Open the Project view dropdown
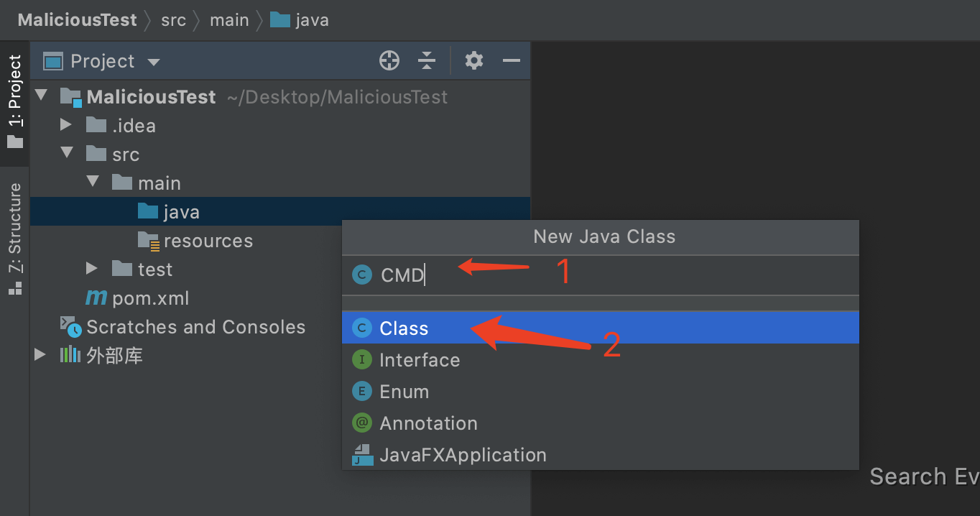Screen dimensions: 980x516 click(153, 62)
